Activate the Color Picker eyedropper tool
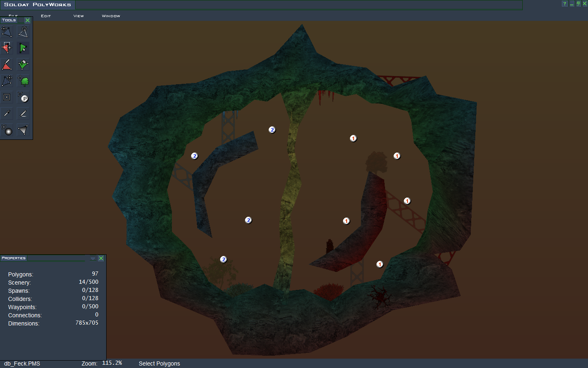Screen dimensions: 588x368 (7, 114)
